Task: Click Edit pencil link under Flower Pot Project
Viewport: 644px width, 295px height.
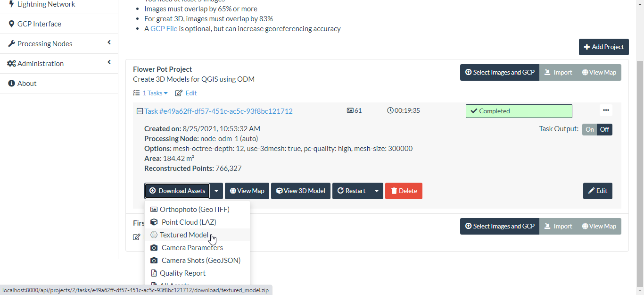Action: [x=186, y=93]
